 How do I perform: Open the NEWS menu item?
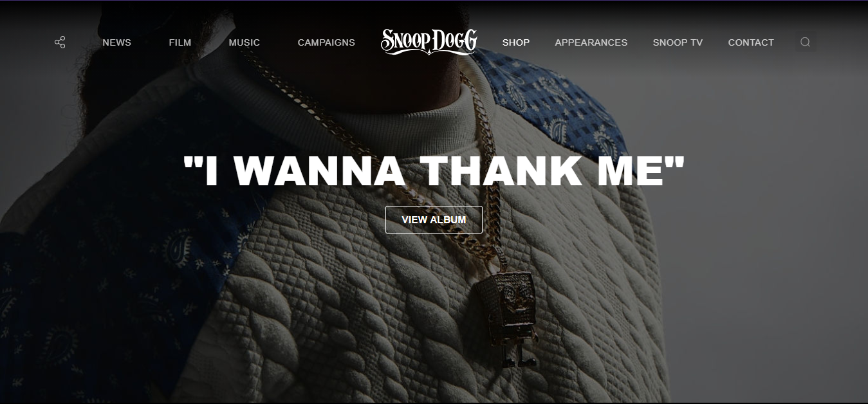(x=116, y=42)
